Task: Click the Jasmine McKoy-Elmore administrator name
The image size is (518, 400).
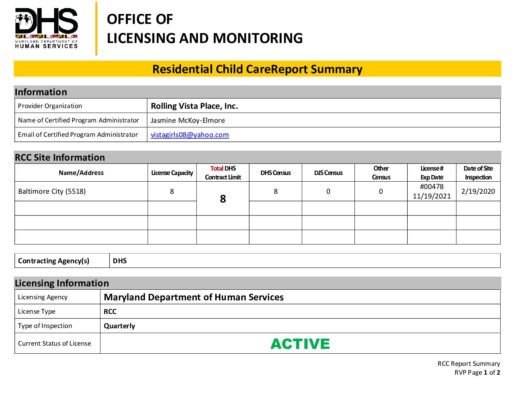Action: [188, 120]
